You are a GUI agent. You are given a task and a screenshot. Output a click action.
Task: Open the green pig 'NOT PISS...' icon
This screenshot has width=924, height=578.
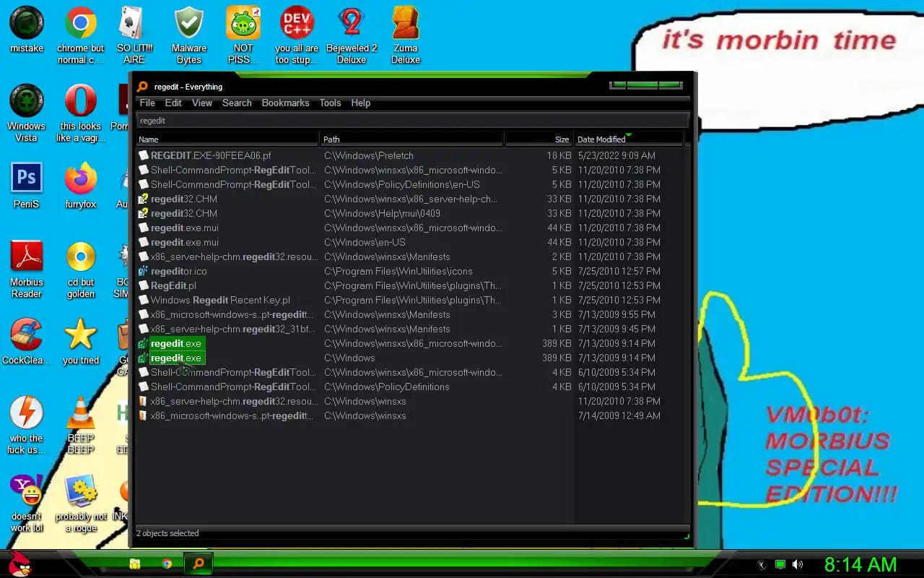click(243, 34)
